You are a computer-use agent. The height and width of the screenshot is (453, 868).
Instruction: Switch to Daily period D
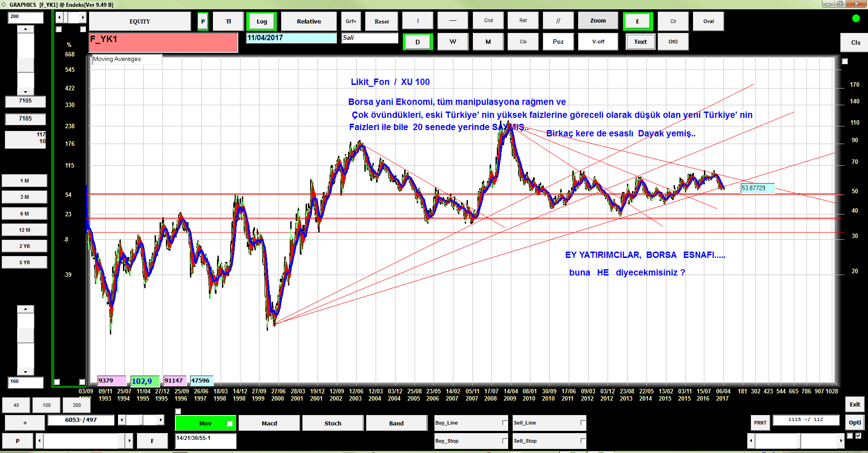[418, 42]
